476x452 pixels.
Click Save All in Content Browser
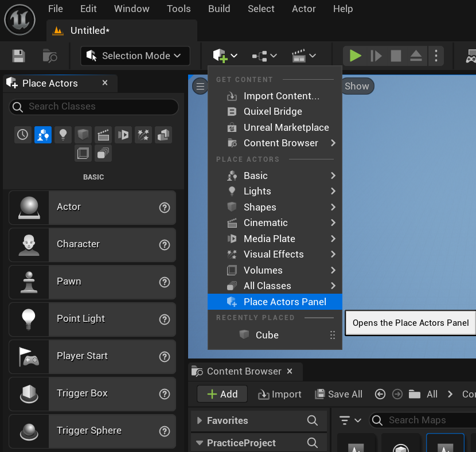pyautogui.click(x=338, y=394)
